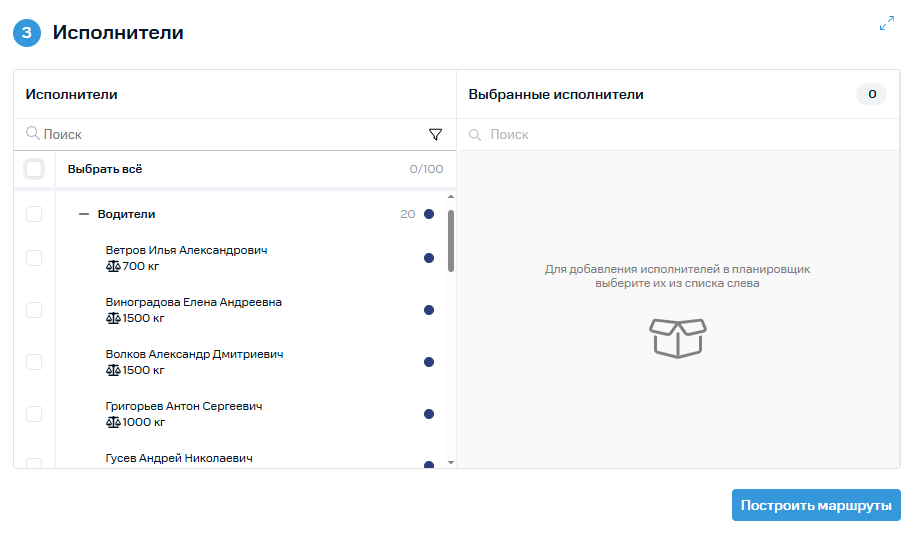Click the blue status dot for Водители
This screenshot has height=534, width=909.
pyautogui.click(x=429, y=214)
